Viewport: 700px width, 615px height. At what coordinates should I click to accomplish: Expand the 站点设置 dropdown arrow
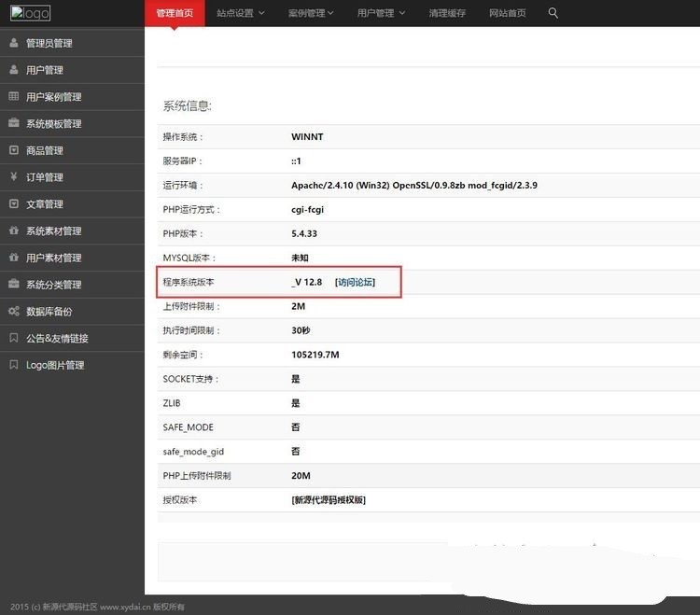(x=261, y=13)
